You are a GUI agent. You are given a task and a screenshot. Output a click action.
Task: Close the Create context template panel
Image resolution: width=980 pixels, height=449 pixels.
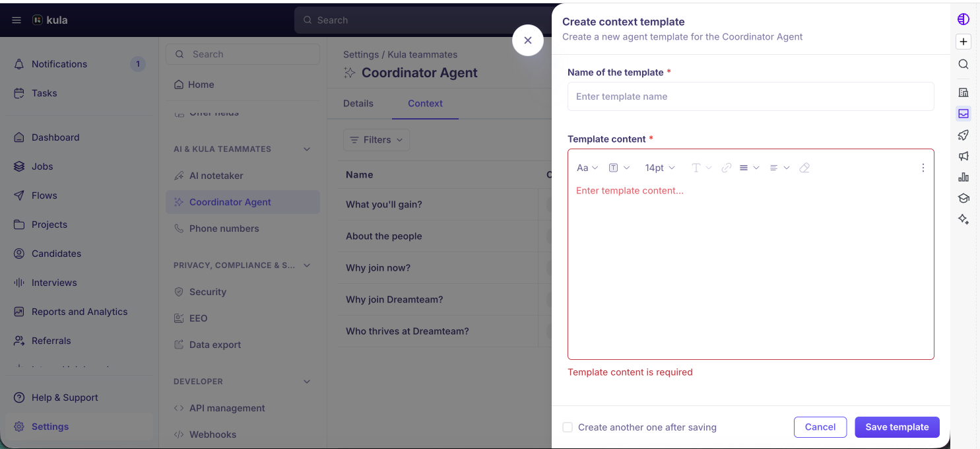[x=528, y=40]
